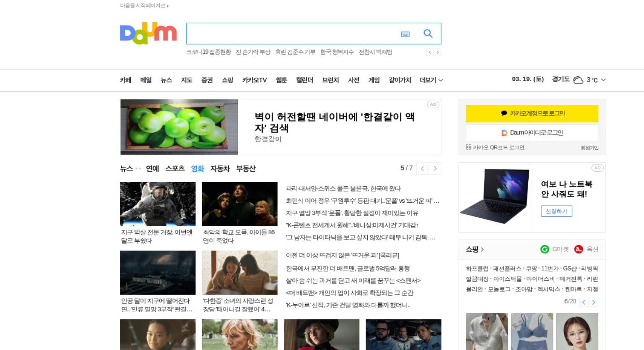Switch to the 스포츠 content tab

pyautogui.click(x=175, y=169)
